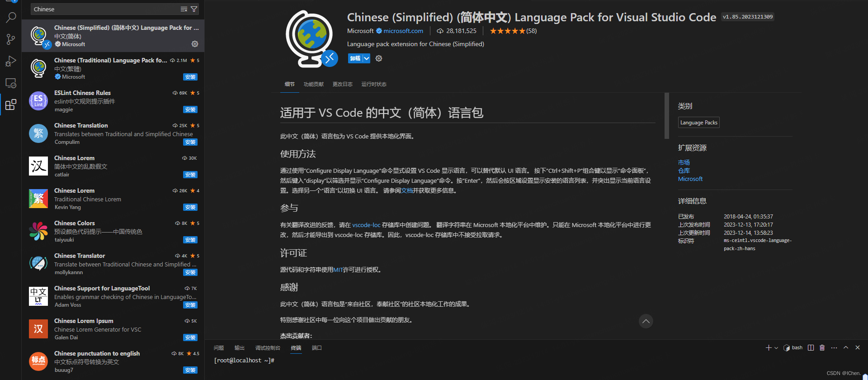Screen dimensions: 868x380
Task: Open the microsoft.com publisher link
Action: tap(403, 31)
